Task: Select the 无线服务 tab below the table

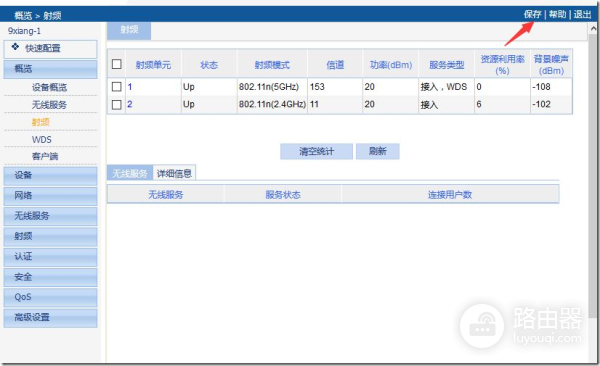Action: (130, 173)
